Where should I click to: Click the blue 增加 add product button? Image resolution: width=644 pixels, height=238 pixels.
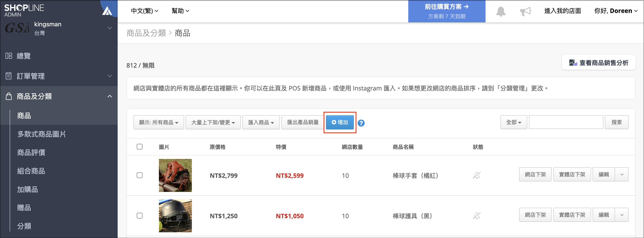pyautogui.click(x=340, y=122)
